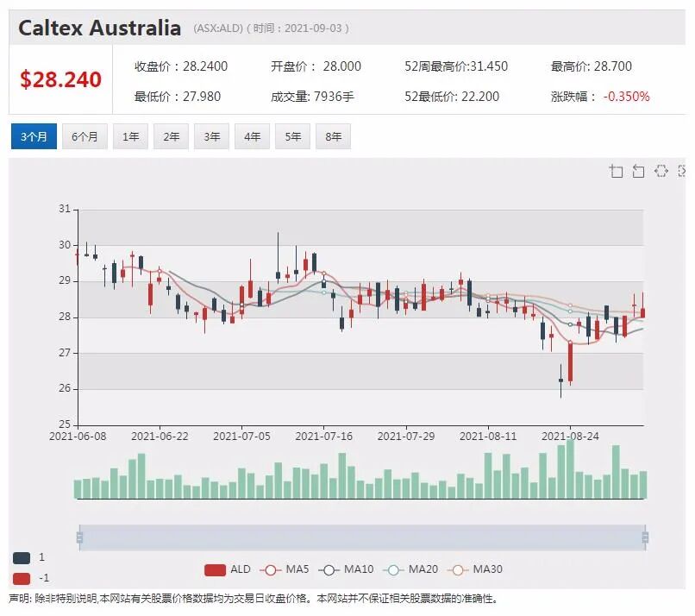The image size is (695, 616).
Task: Click the 2021-08-11 axis date label
Action: pos(488,437)
